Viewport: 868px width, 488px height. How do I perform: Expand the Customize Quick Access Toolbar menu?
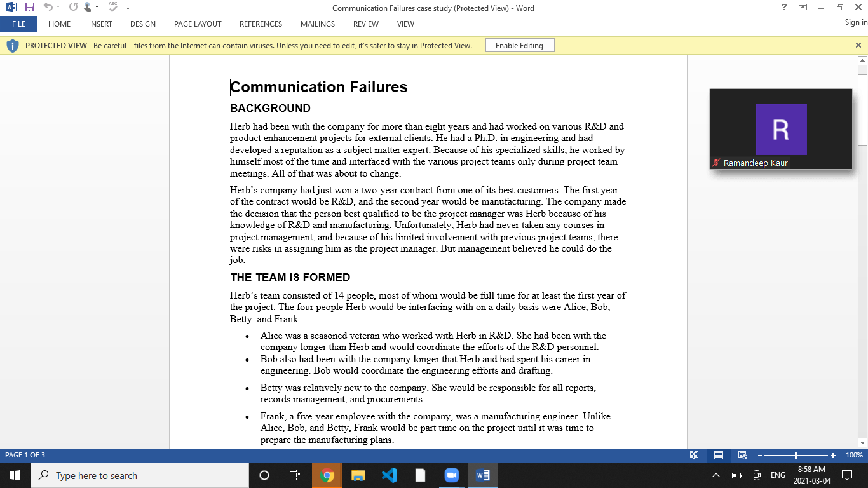pos(128,7)
